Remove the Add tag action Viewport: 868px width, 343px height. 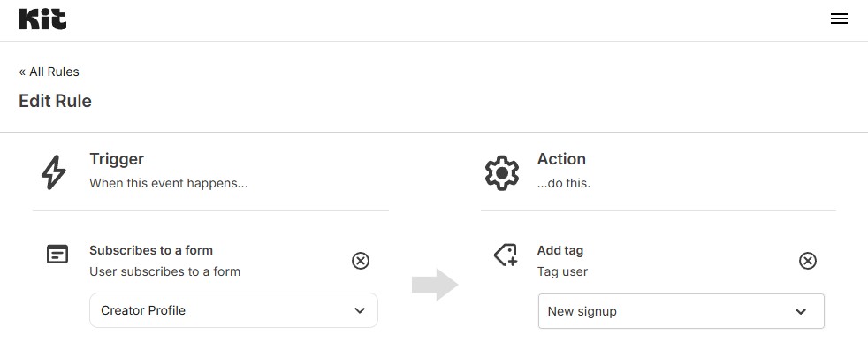tap(808, 261)
